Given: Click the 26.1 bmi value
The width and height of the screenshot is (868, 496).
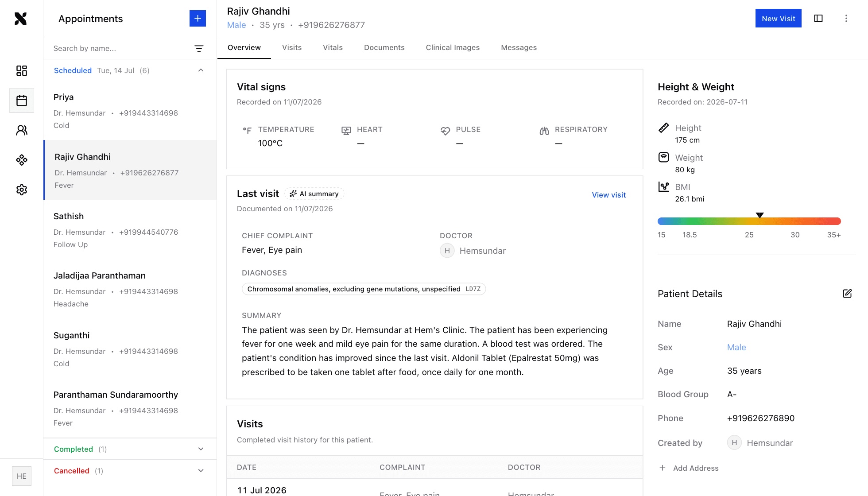Looking at the screenshot, I should click(x=690, y=199).
